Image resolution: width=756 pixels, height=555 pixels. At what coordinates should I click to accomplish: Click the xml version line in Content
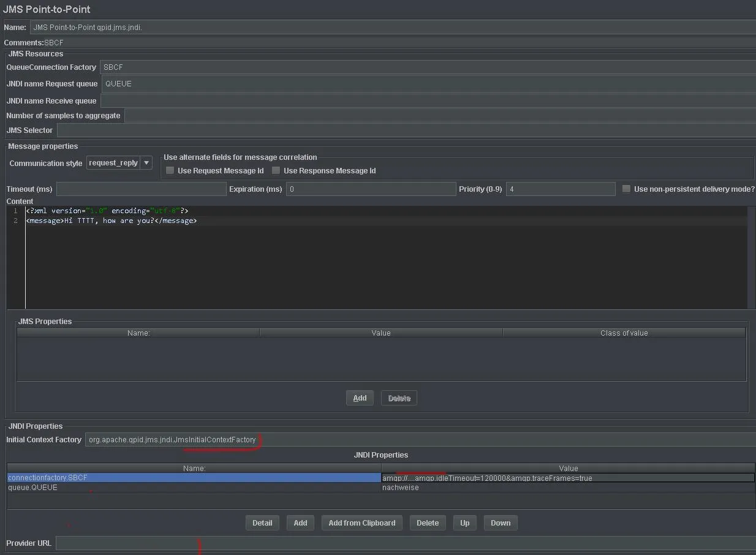tap(107, 211)
